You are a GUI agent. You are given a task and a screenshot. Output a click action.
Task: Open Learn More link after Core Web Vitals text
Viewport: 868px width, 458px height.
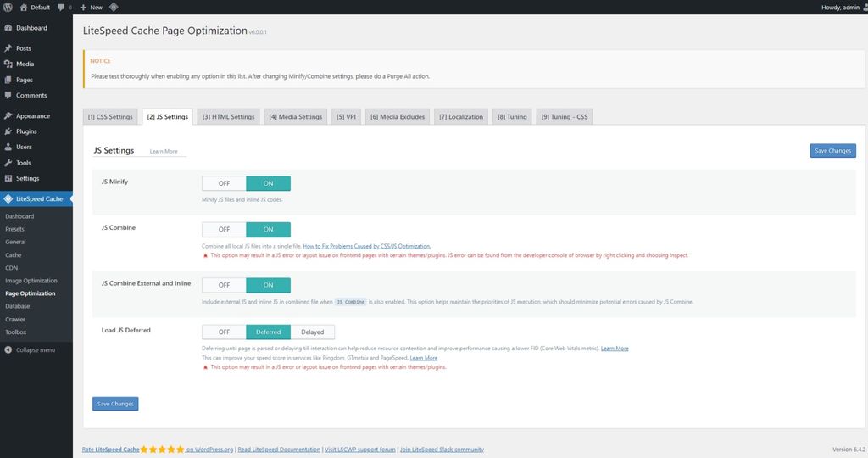(x=615, y=349)
